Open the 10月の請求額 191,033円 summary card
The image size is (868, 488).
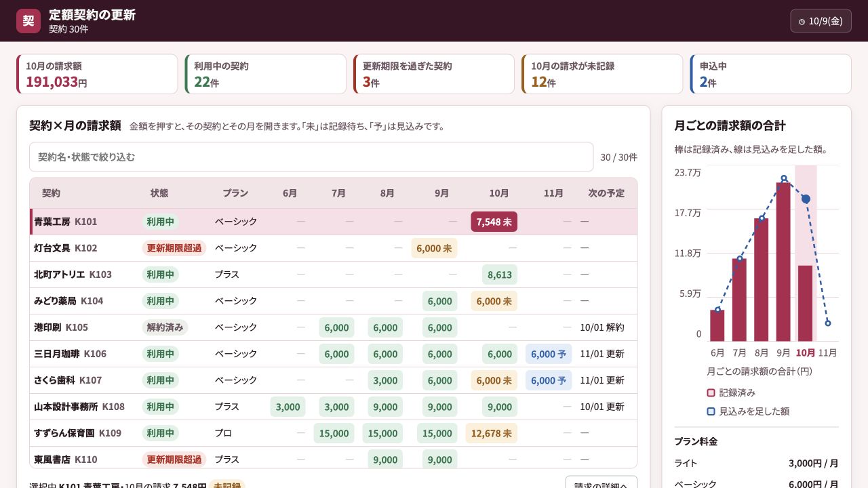[97, 75]
